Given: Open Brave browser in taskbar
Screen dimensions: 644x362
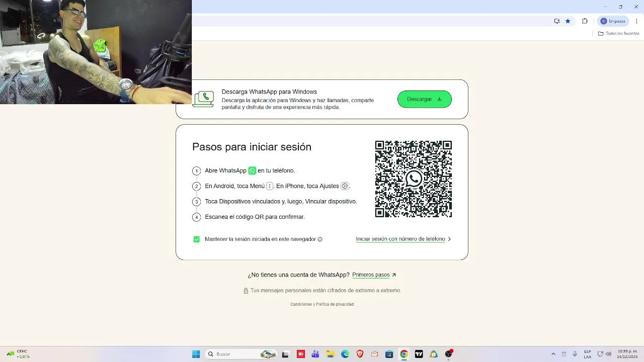Looking at the screenshot, I should [360, 354].
